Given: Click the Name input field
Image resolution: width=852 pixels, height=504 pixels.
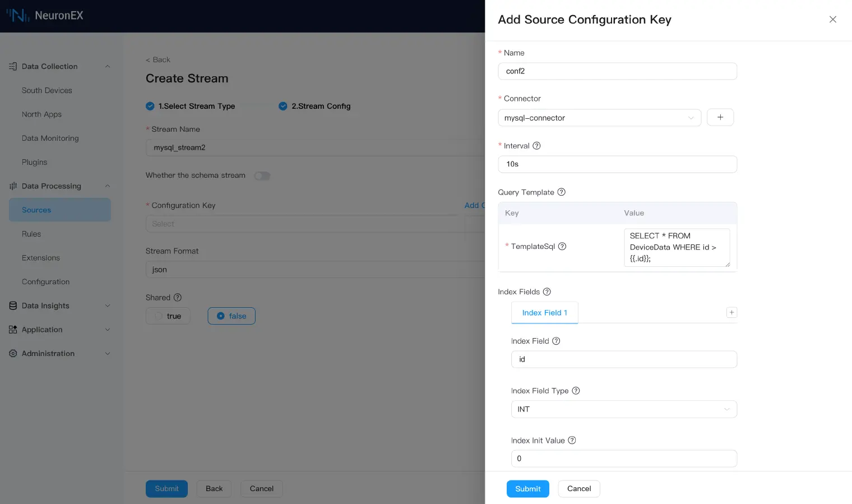Looking at the screenshot, I should pyautogui.click(x=617, y=71).
